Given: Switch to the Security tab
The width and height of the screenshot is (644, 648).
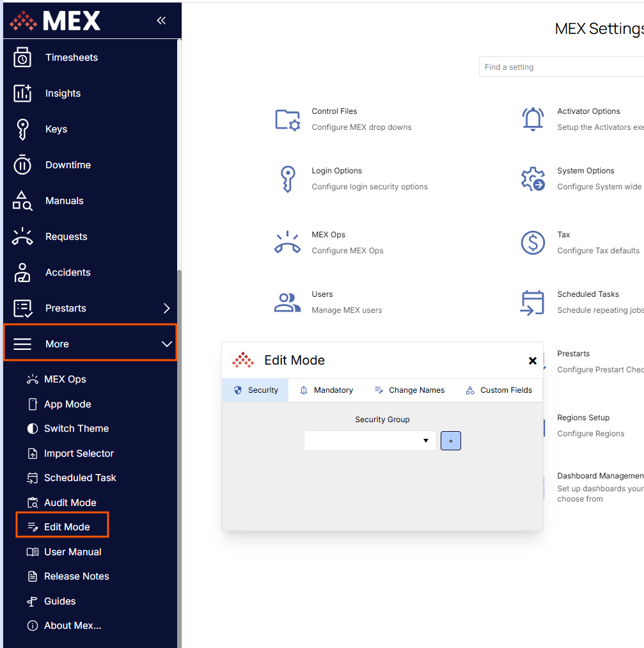Looking at the screenshot, I should (x=255, y=390).
